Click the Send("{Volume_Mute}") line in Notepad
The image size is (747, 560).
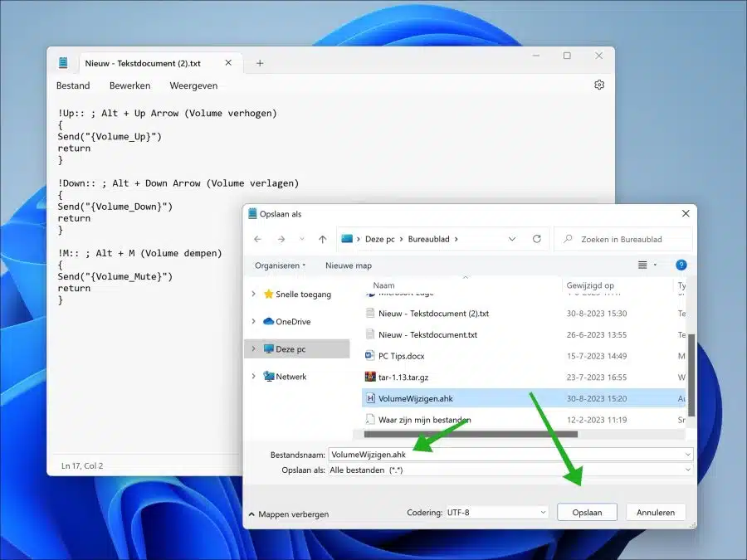pos(115,276)
